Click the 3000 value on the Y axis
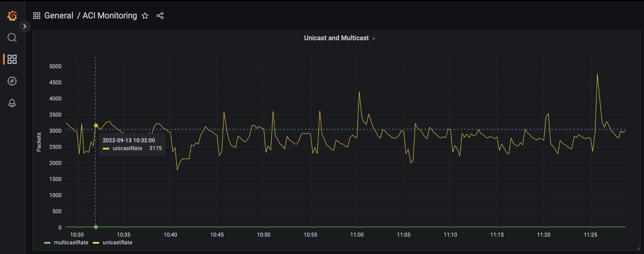644x254 pixels. point(55,131)
